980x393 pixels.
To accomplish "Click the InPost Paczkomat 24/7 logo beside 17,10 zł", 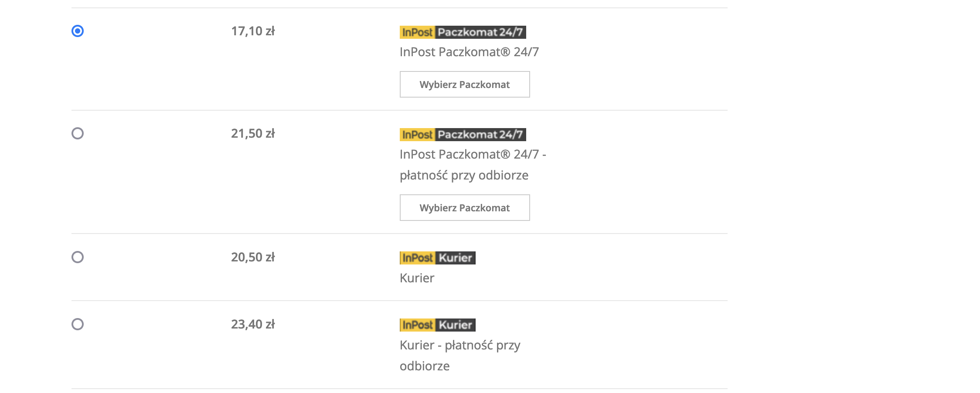I will (463, 32).
